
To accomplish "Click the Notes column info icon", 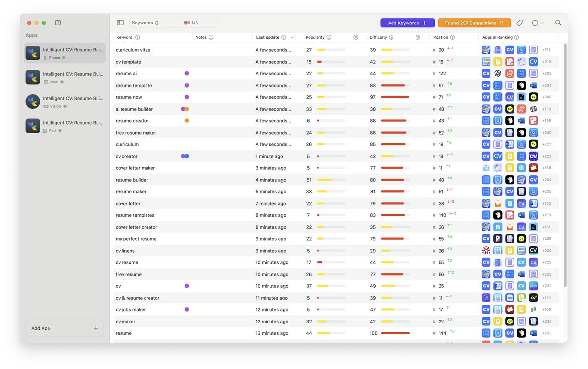I will [212, 37].
